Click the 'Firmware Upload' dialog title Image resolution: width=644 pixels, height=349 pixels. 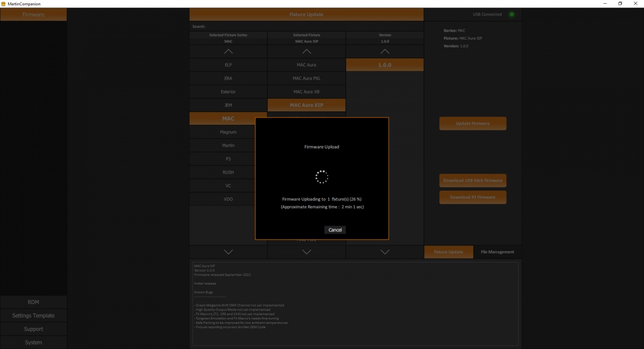click(x=321, y=147)
